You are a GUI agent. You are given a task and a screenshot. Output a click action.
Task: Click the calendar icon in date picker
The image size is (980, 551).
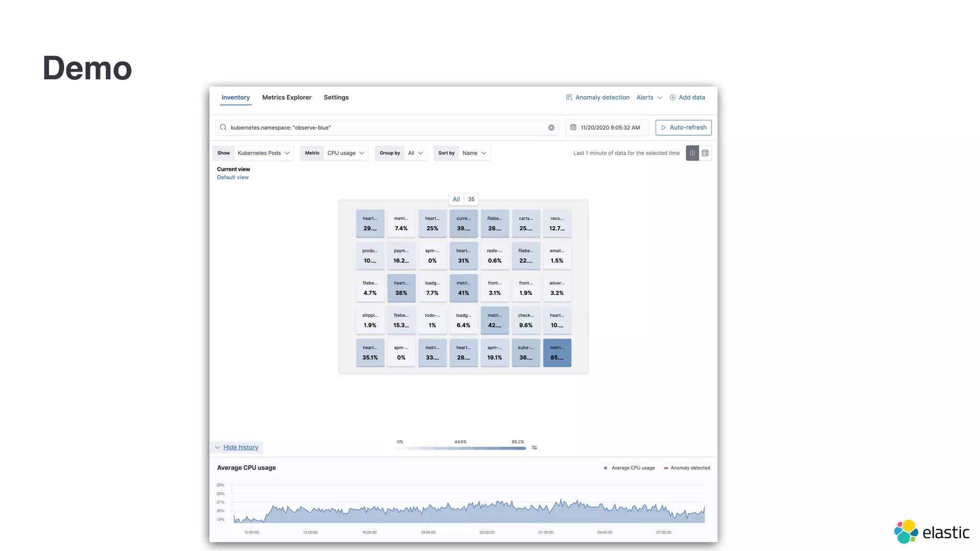(573, 128)
